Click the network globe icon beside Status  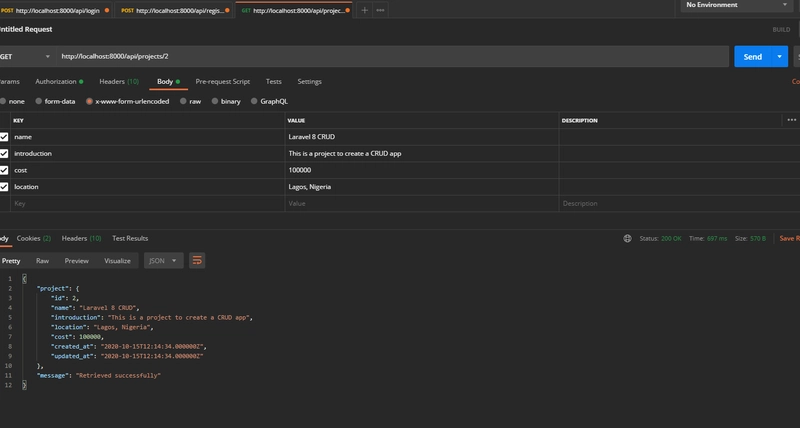(x=628, y=238)
